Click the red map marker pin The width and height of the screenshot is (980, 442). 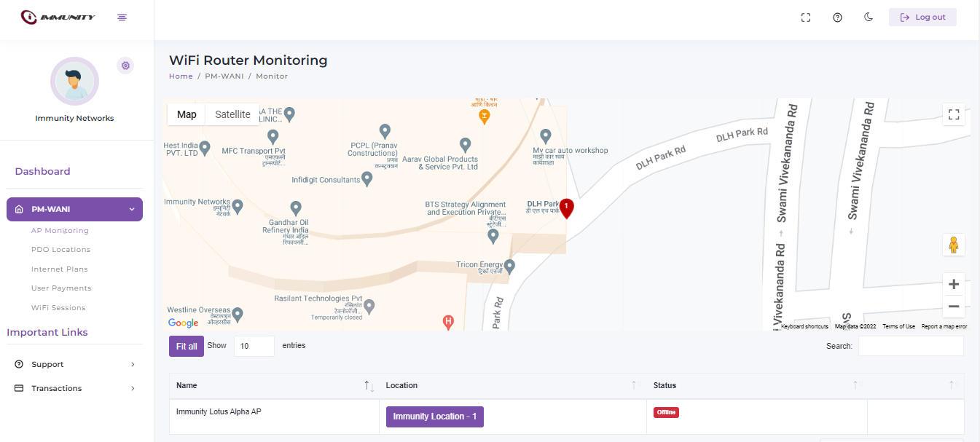point(566,208)
